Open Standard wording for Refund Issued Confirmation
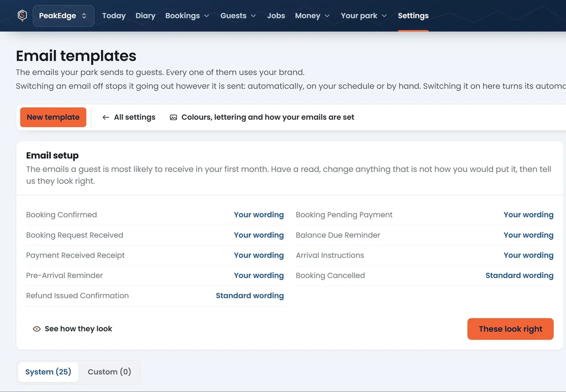 (x=250, y=296)
